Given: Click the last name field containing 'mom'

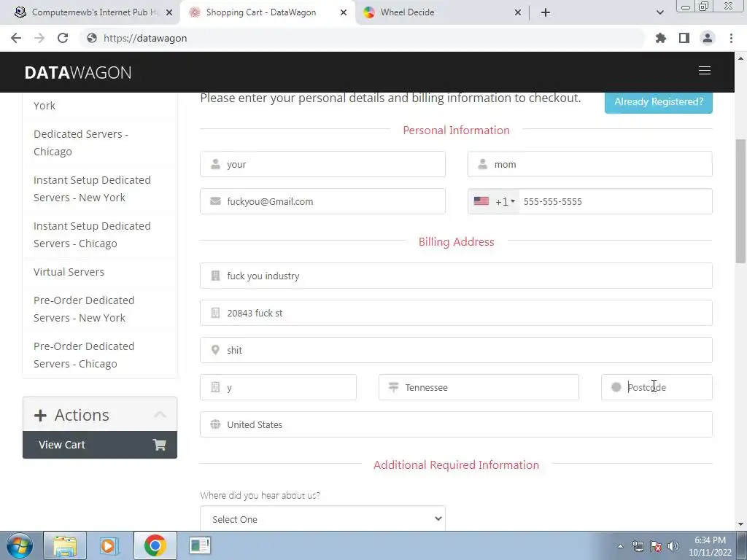Looking at the screenshot, I should [589, 164].
